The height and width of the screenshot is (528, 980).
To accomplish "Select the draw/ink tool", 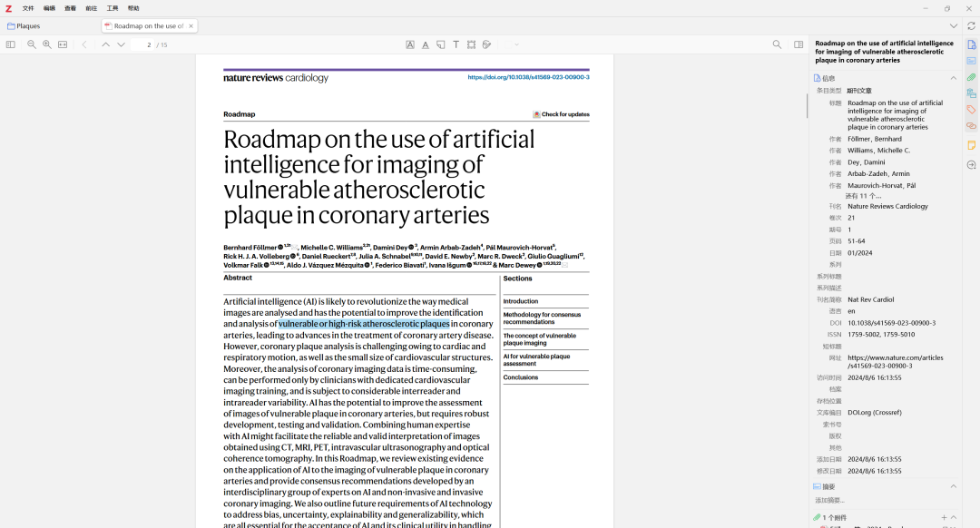I will [x=487, y=44].
